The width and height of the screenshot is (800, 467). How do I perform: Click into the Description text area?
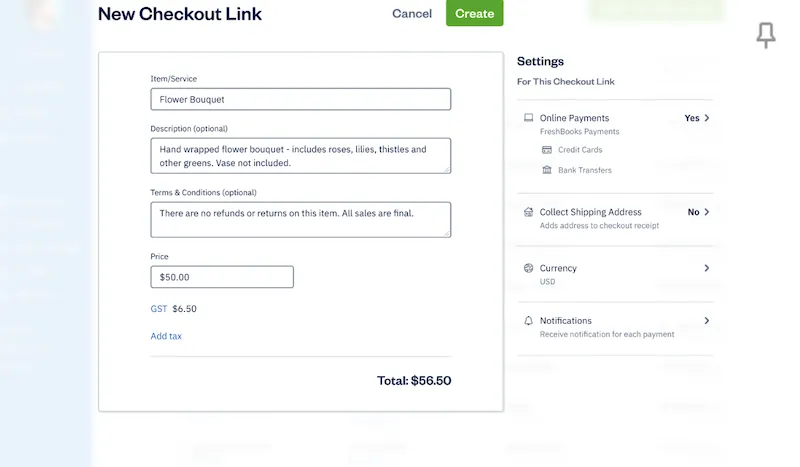point(300,156)
